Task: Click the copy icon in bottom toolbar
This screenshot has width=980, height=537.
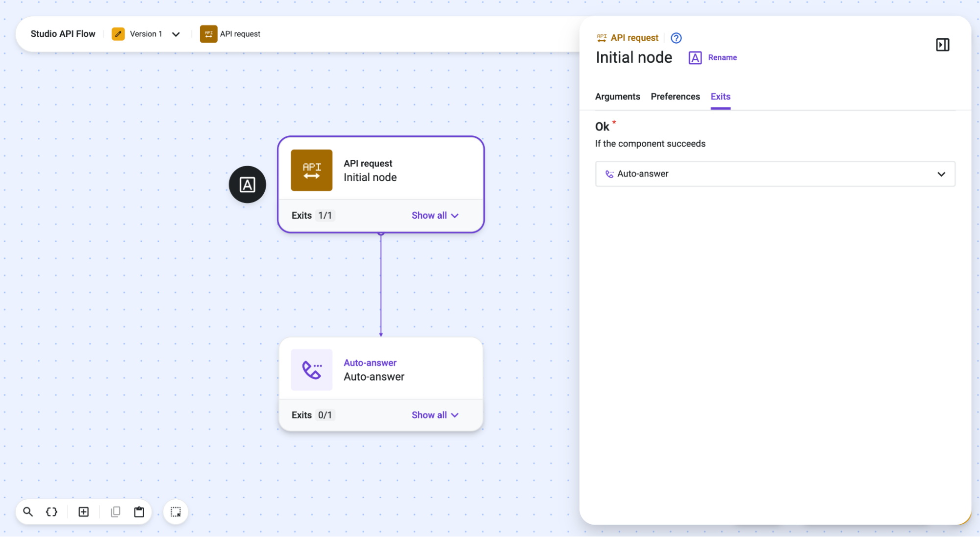Action: coord(116,512)
